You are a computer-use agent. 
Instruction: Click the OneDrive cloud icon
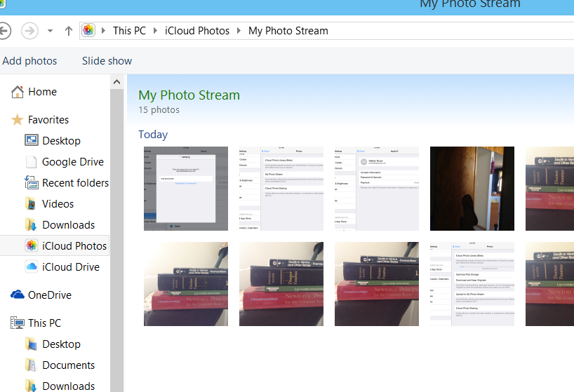pos(18,295)
